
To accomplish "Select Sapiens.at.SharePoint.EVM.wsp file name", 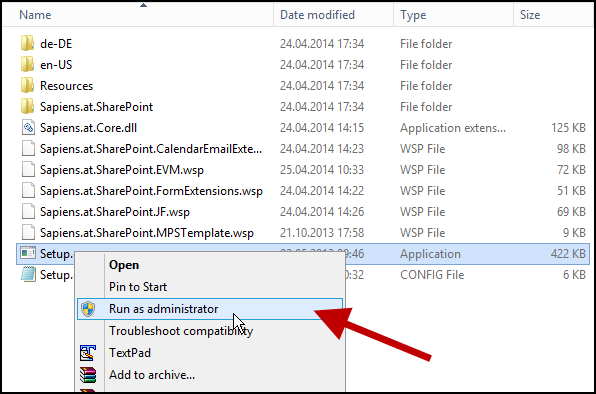I will click(x=122, y=170).
